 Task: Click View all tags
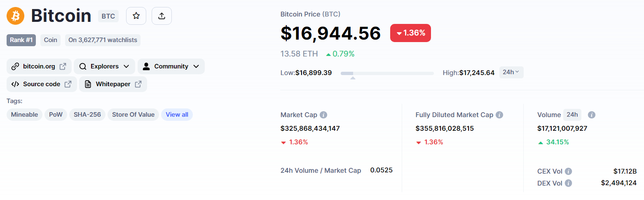pos(177,115)
